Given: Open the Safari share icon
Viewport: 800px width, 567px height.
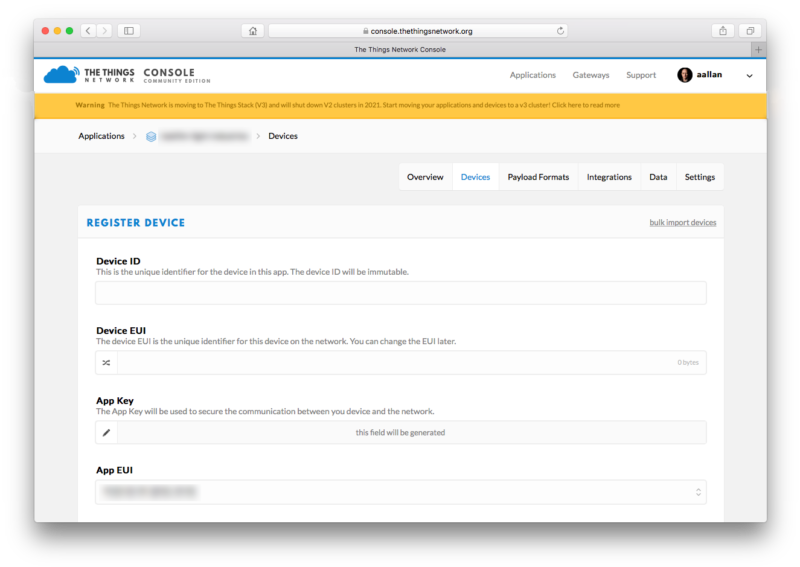Looking at the screenshot, I should 723,31.
